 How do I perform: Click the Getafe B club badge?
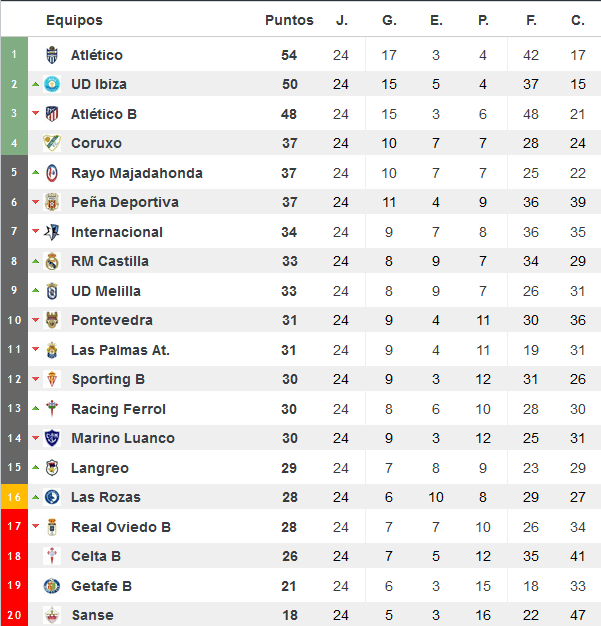pyautogui.click(x=52, y=586)
